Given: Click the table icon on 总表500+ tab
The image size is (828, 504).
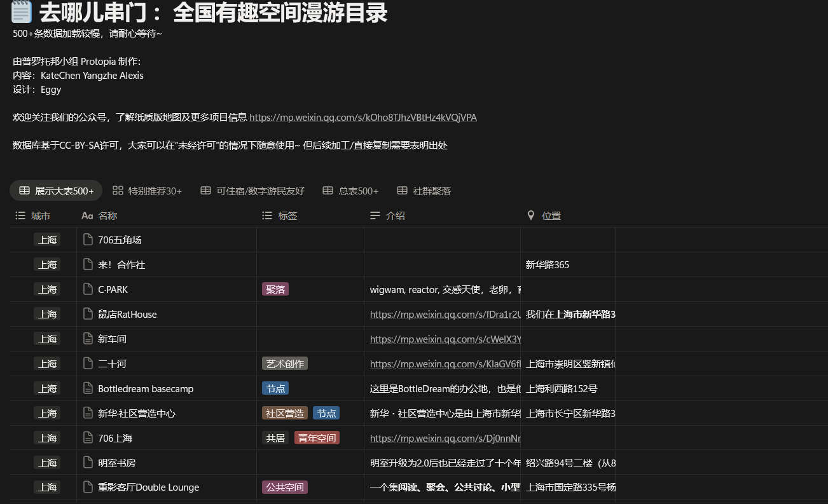Looking at the screenshot, I should point(328,191).
